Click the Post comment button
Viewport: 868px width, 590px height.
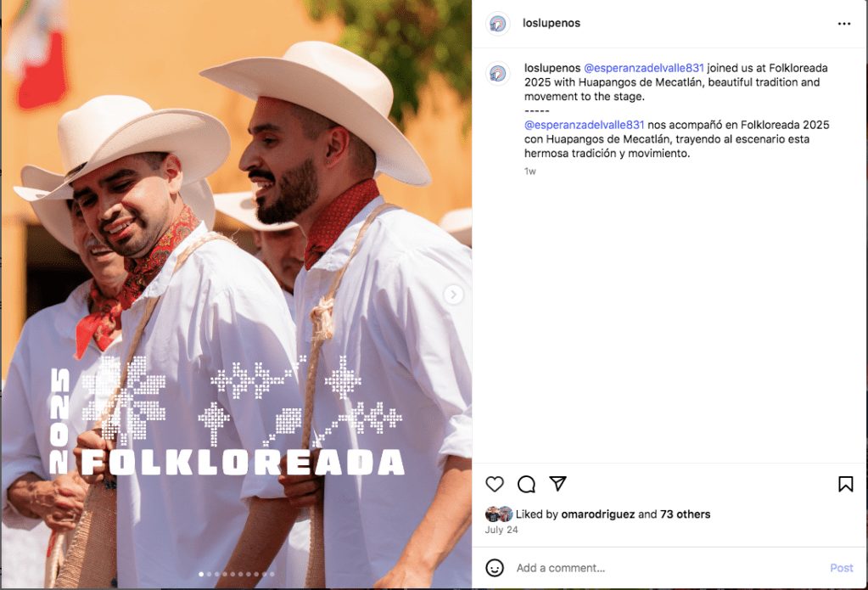pyautogui.click(x=842, y=568)
